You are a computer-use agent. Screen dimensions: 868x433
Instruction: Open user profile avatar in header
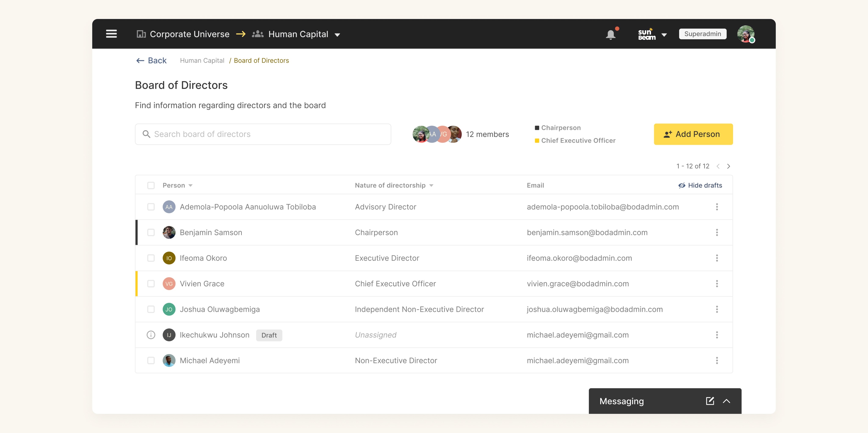tap(745, 34)
